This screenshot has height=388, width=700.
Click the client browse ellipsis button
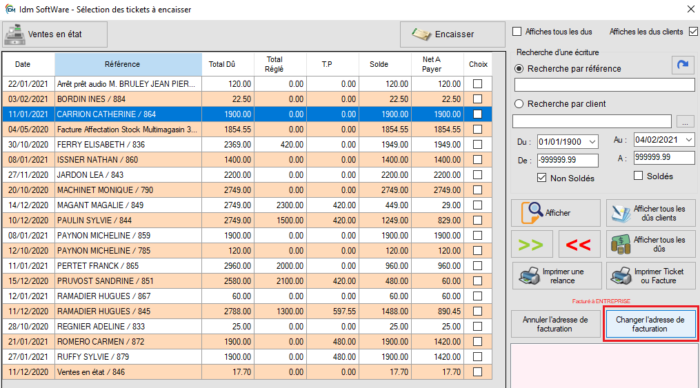pos(685,121)
